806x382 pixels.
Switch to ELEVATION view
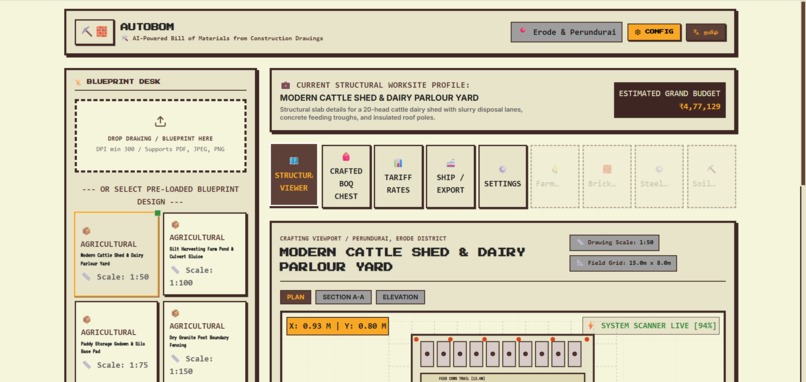(400, 297)
